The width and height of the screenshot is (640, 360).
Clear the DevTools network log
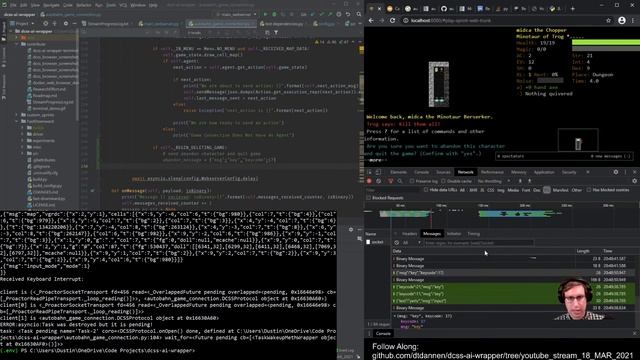pos(379,181)
